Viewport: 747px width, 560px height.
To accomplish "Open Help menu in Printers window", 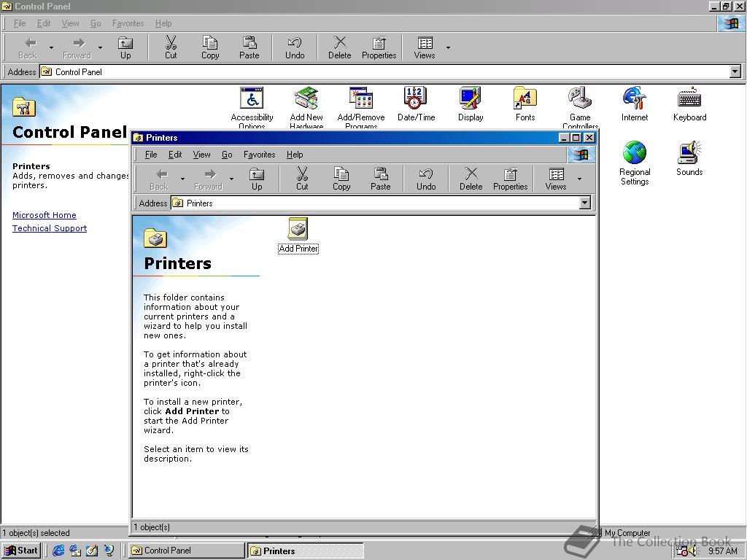I will (295, 155).
